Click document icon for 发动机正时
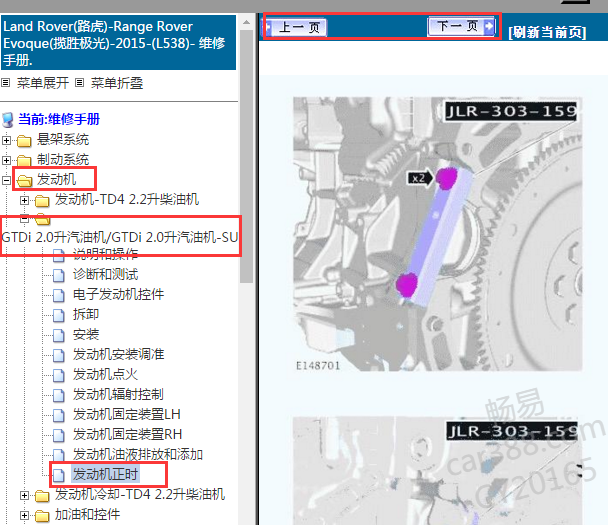This screenshot has height=525, width=608. click(x=59, y=475)
